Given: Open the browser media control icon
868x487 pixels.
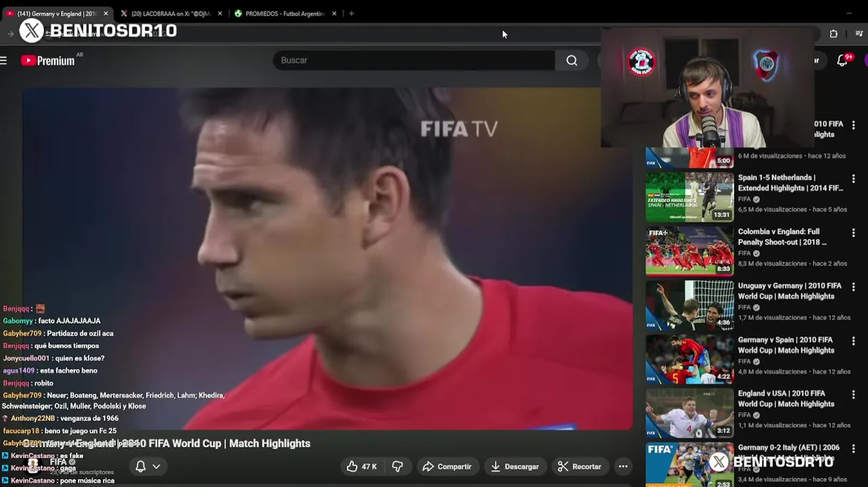Looking at the screenshot, I should click(x=859, y=34).
